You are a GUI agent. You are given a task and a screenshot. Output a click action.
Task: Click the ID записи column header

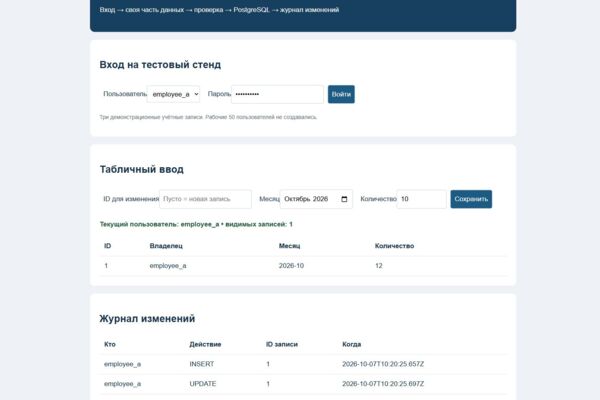click(x=282, y=344)
